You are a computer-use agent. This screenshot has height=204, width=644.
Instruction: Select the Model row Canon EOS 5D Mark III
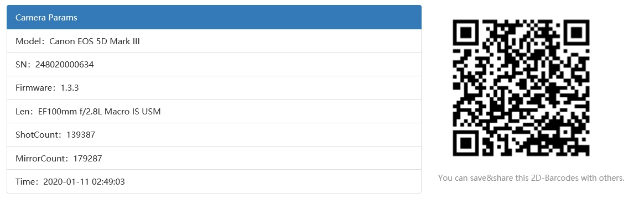pos(214,41)
